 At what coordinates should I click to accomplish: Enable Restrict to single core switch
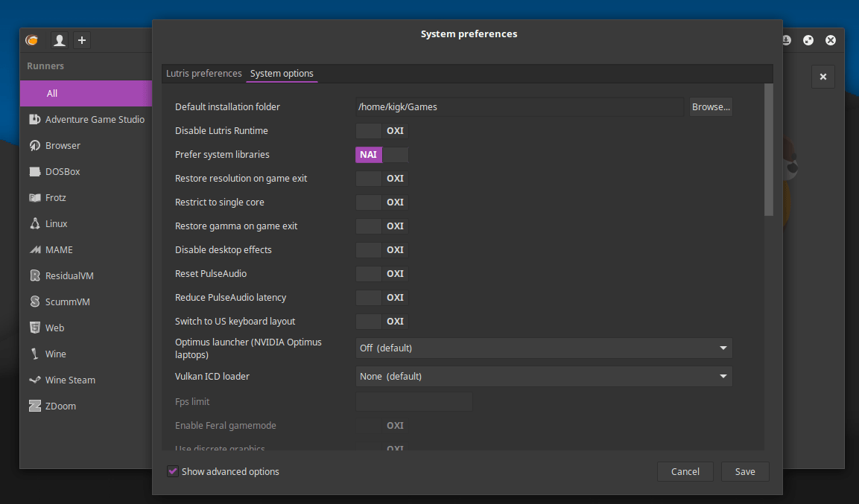click(382, 202)
